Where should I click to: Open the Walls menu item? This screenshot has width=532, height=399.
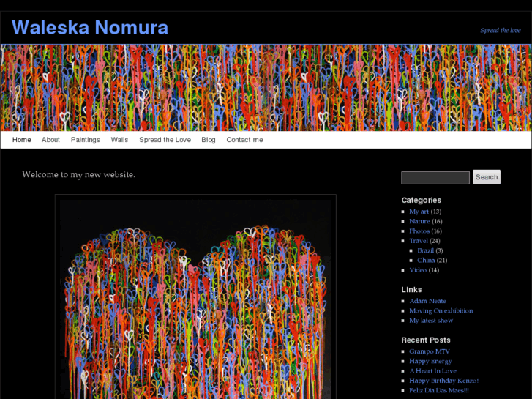point(119,140)
